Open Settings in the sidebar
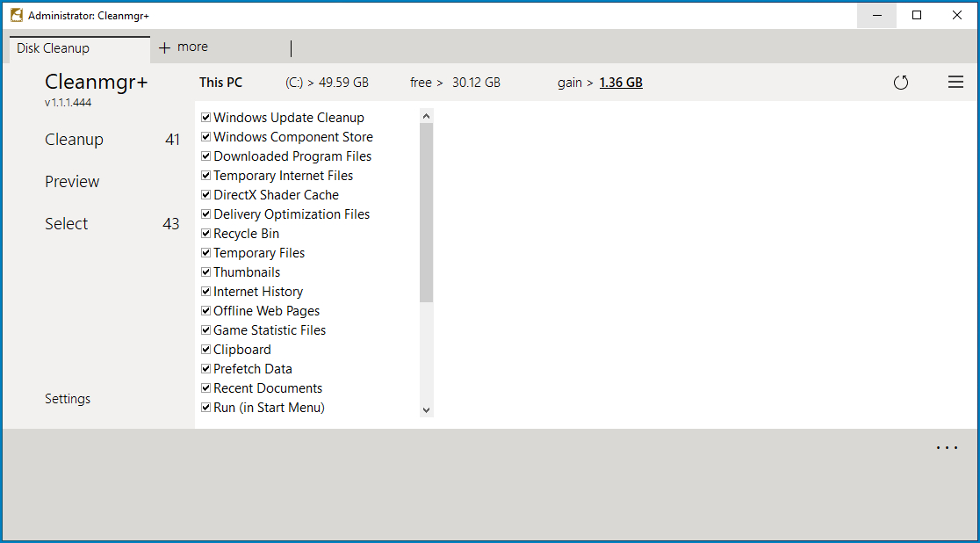 (x=68, y=399)
